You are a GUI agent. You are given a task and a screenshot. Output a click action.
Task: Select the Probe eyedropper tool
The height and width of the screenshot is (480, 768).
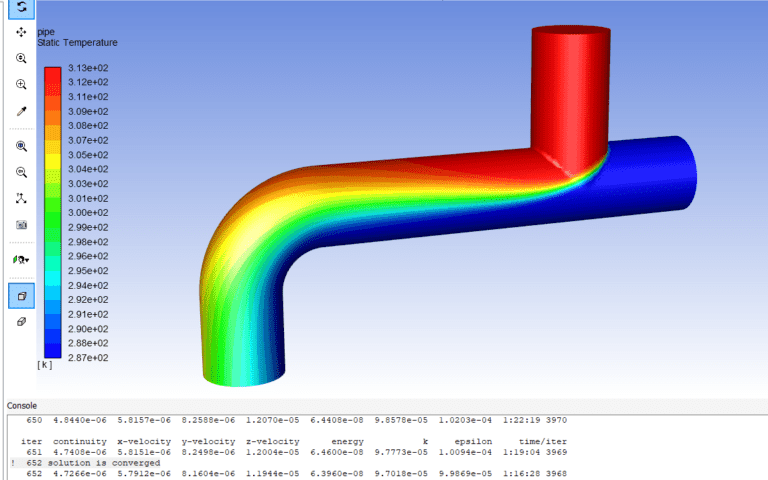21,111
